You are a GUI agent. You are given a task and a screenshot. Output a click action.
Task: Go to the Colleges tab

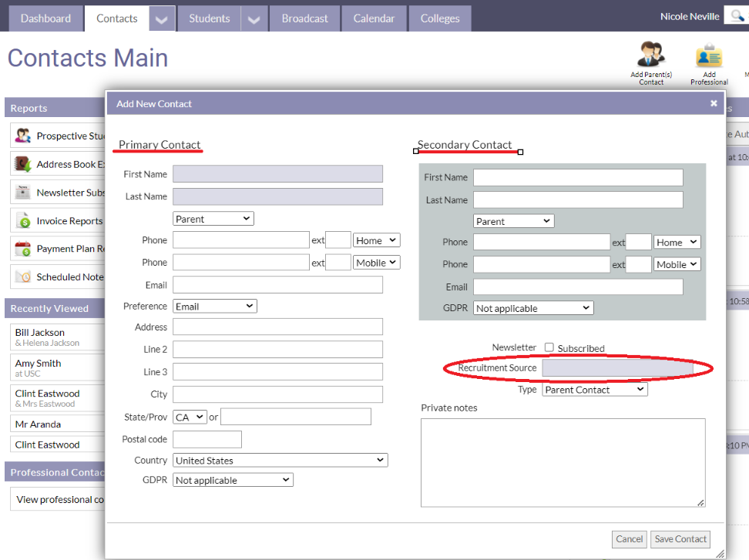tap(440, 18)
